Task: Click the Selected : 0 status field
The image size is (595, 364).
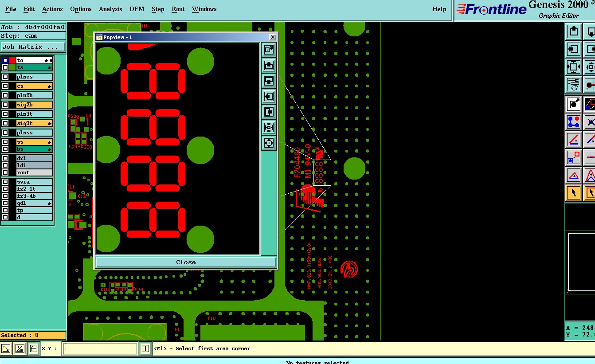Action: pos(33,335)
